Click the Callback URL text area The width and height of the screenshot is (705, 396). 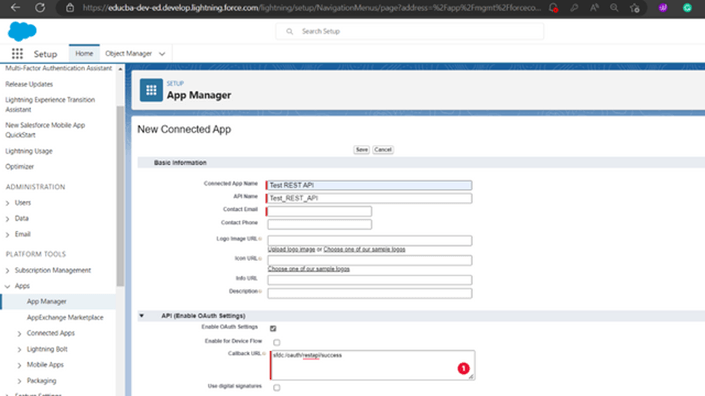pos(372,365)
